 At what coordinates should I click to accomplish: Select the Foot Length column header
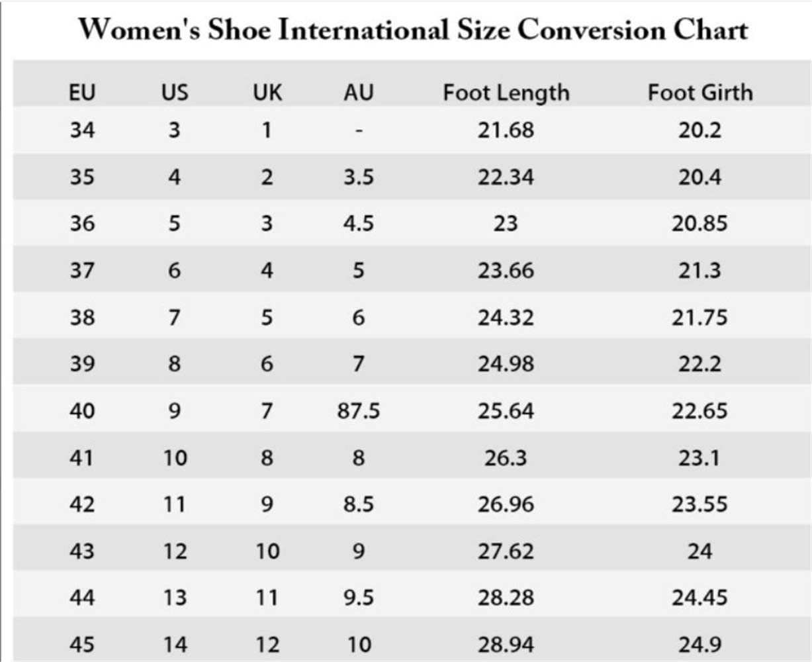[x=506, y=93]
